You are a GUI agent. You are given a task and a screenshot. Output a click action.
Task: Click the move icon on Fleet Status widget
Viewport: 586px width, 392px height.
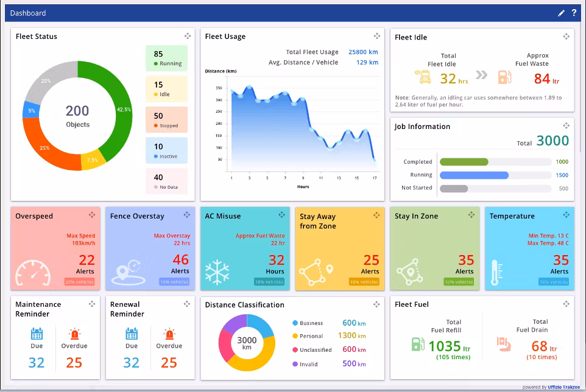point(188,37)
